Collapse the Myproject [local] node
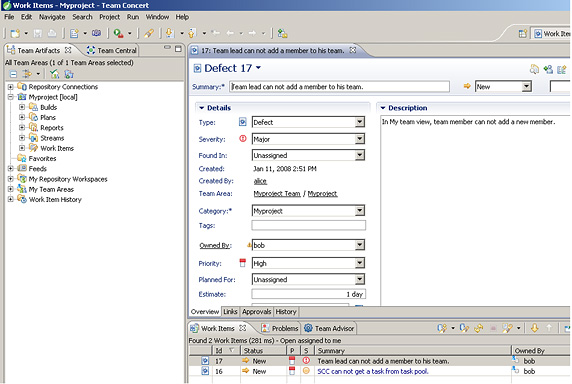 [x=11, y=97]
